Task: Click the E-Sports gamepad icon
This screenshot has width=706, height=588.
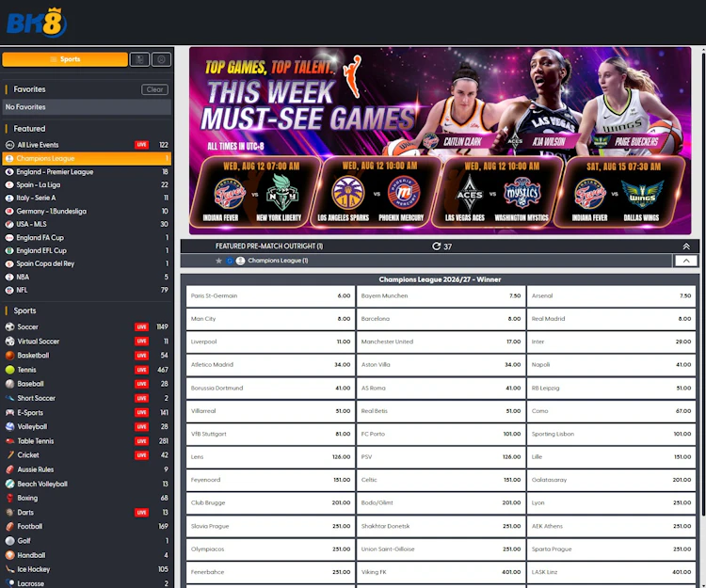Action: 10,413
